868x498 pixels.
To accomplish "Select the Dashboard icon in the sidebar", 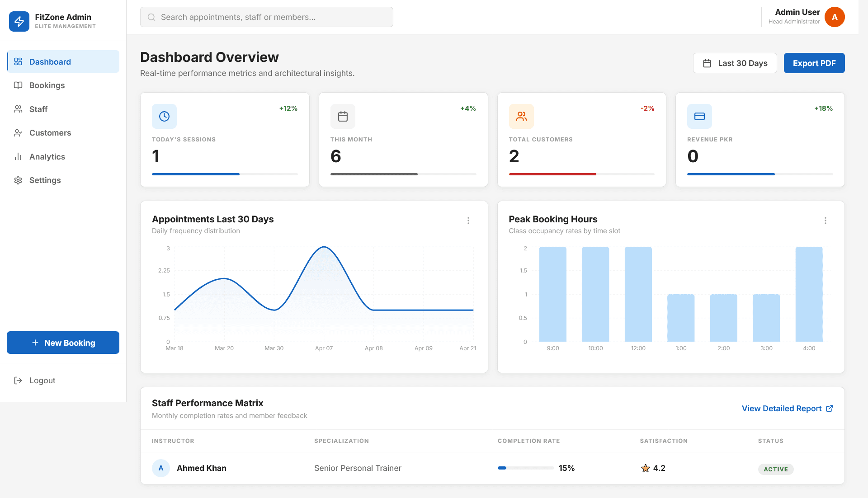I will point(18,61).
